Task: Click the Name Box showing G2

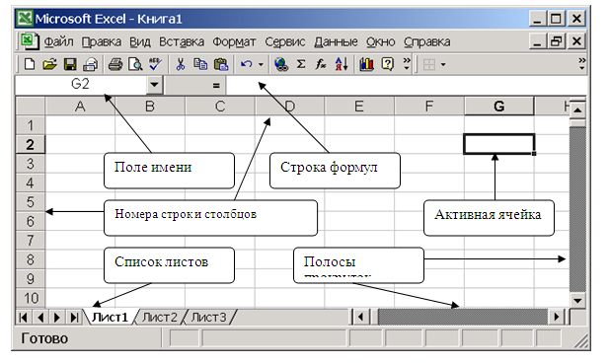Action: pos(80,85)
